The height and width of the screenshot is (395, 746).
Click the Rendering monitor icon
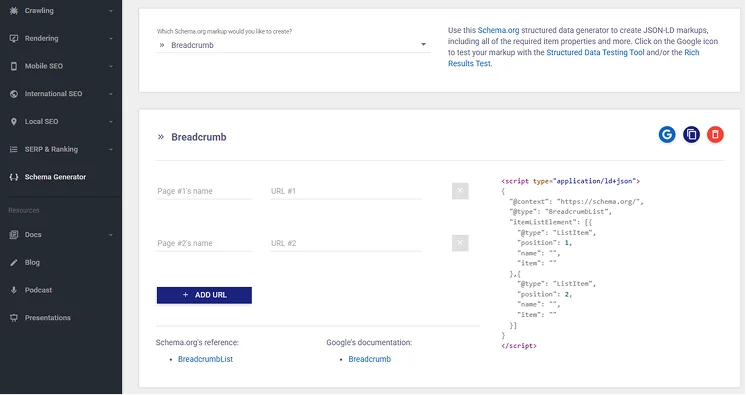[14, 38]
